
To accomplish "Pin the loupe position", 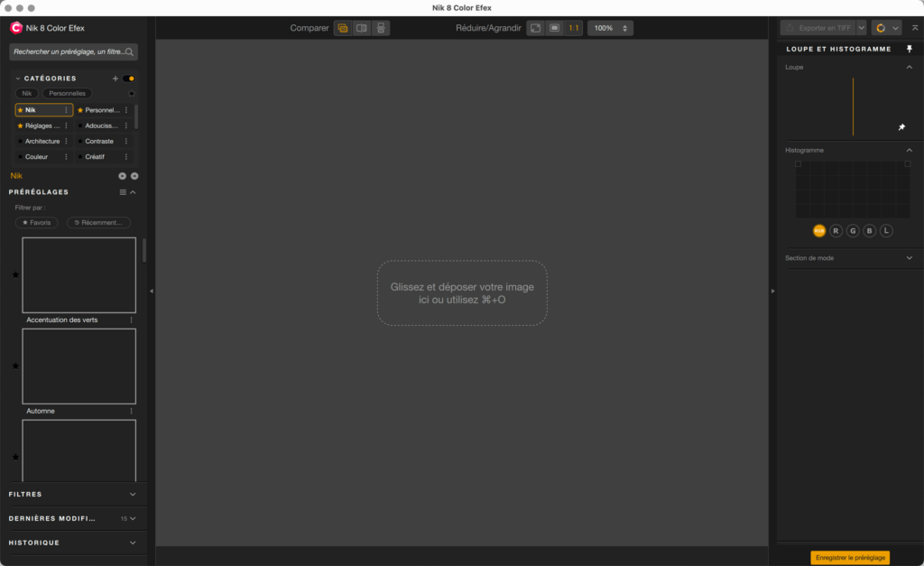I will (x=901, y=126).
